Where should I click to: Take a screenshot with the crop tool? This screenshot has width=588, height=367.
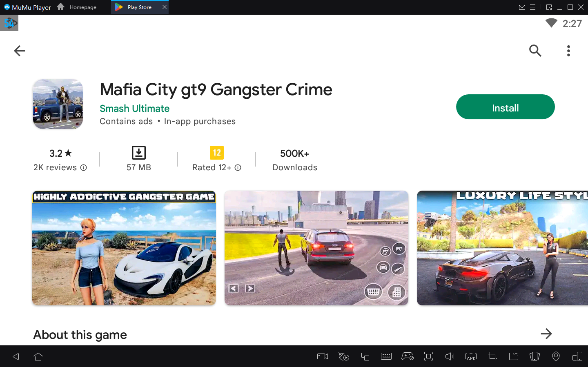click(492, 356)
